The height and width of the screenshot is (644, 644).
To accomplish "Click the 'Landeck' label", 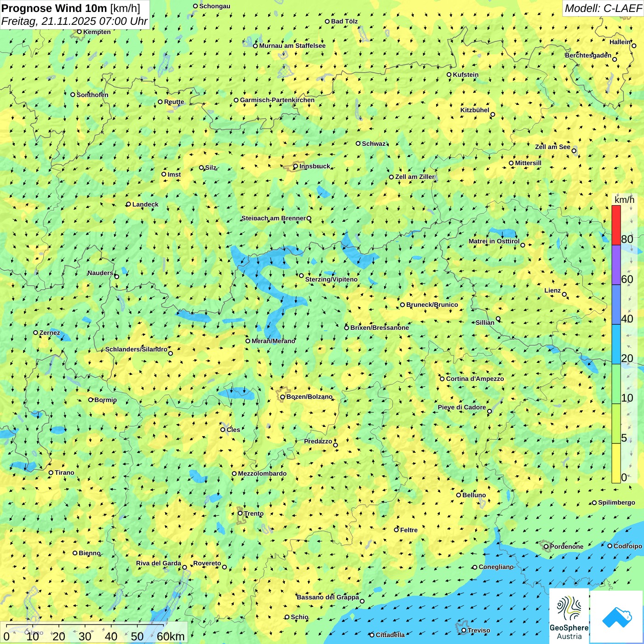I will 145,204.
